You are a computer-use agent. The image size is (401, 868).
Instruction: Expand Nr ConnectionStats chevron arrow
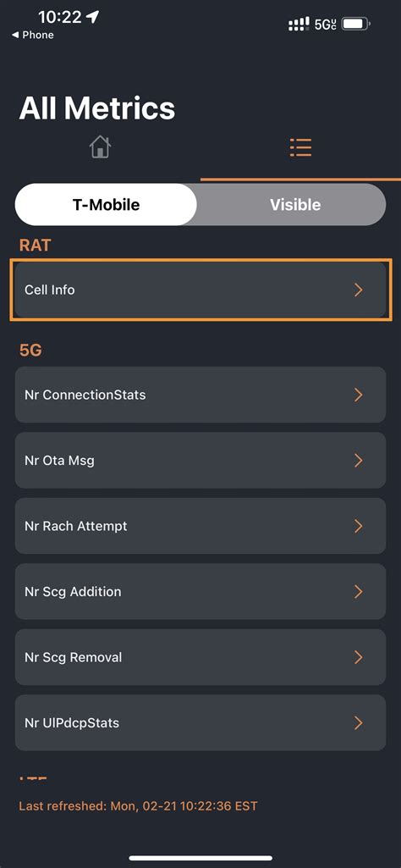coord(359,395)
